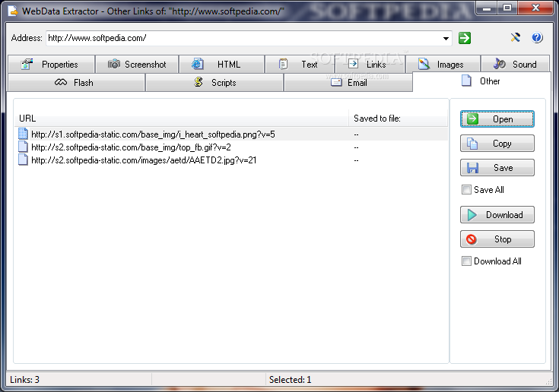
Task: Maximize the WebData Extractor window
Action: click(x=507, y=8)
